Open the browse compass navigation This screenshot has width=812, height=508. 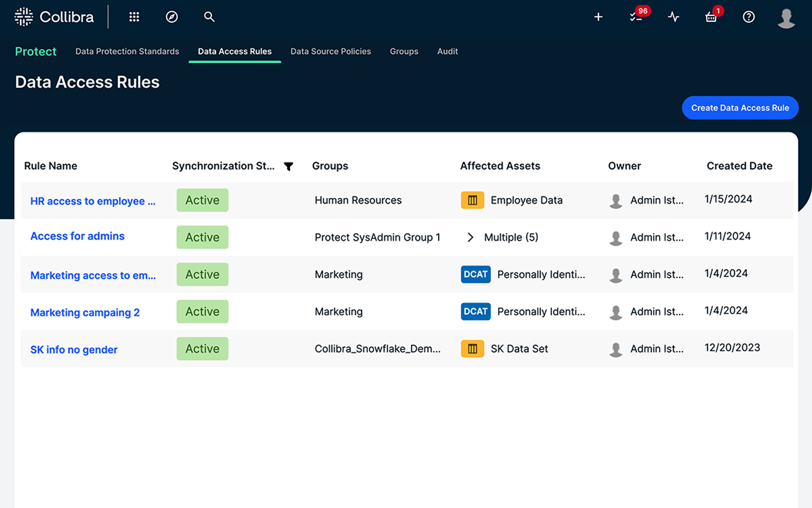tap(171, 17)
